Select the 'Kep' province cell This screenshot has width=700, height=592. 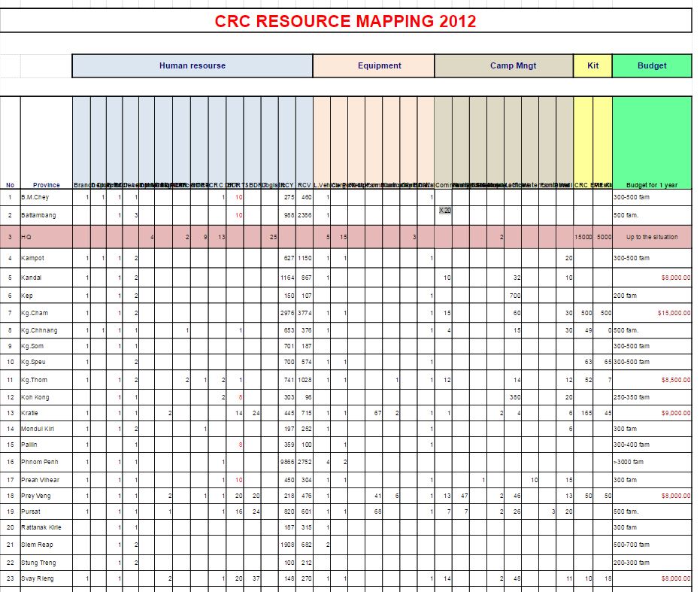click(x=47, y=296)
